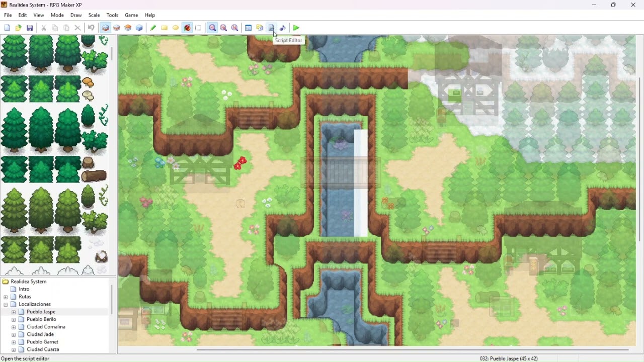Open the Game menu
The height and width of the screenshot is (362, 644).
pos(131,15)
